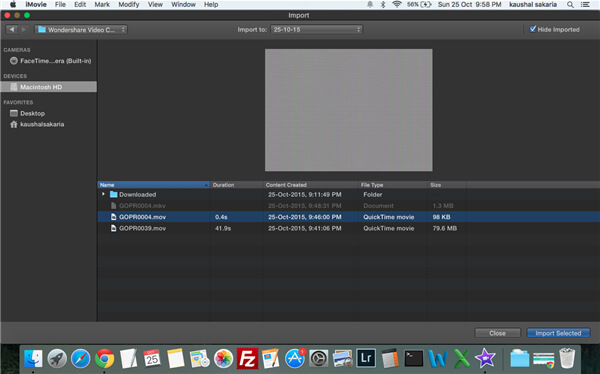Sort by the Duration column header

236,185
